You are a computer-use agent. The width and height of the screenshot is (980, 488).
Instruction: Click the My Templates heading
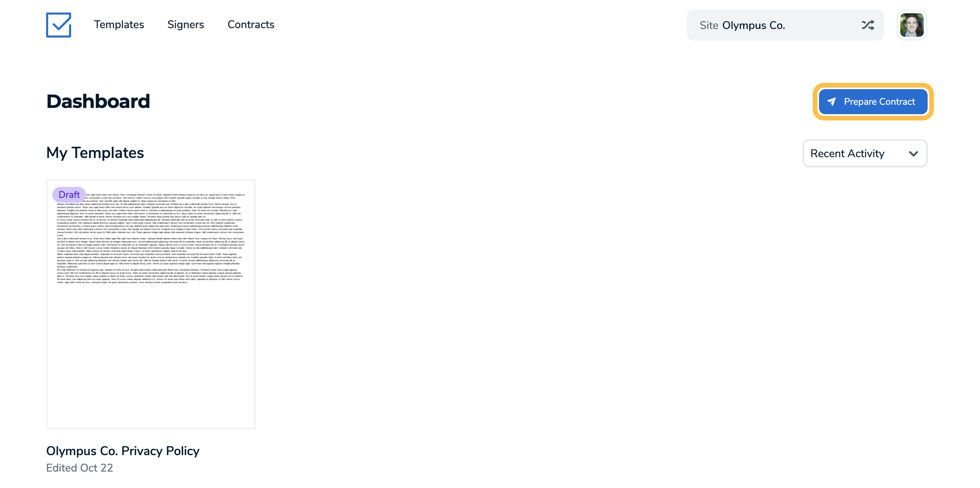(x=95, y=153)
